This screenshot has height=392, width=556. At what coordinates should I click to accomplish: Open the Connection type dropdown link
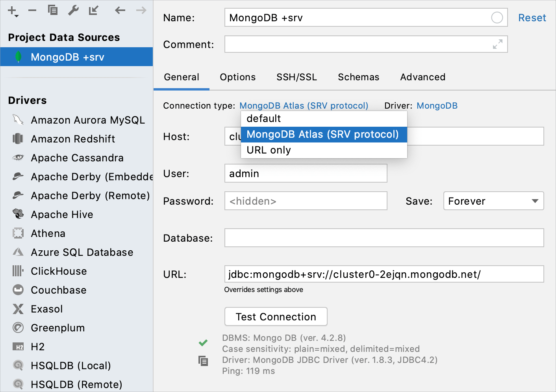pos(304,105)
